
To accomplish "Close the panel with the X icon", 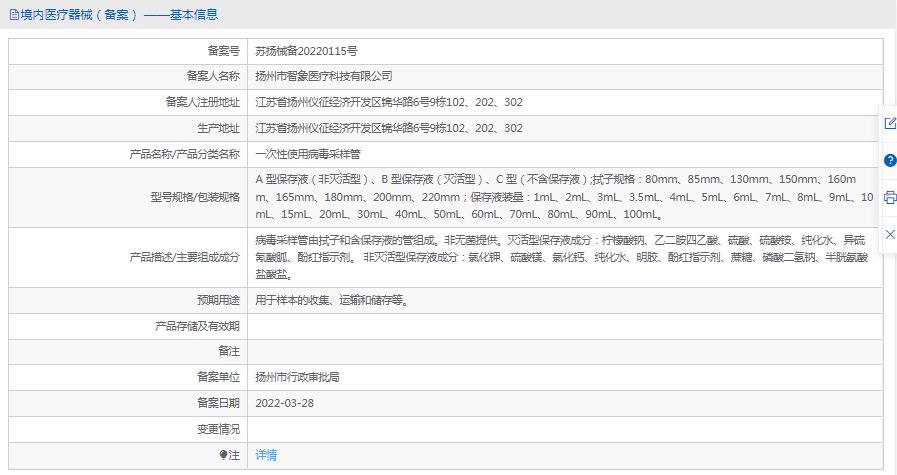I will coord(890,234).
